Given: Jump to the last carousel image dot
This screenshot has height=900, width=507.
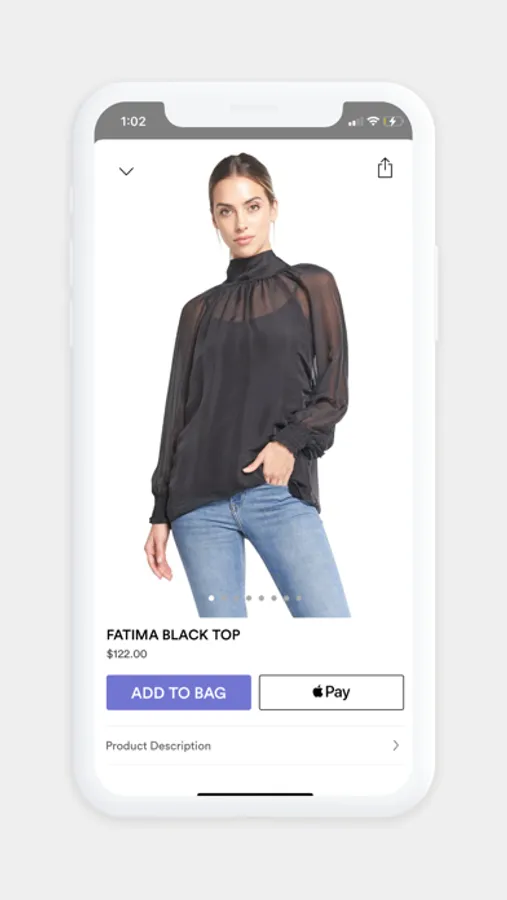Looking at the screenshot, I should 299,598.
